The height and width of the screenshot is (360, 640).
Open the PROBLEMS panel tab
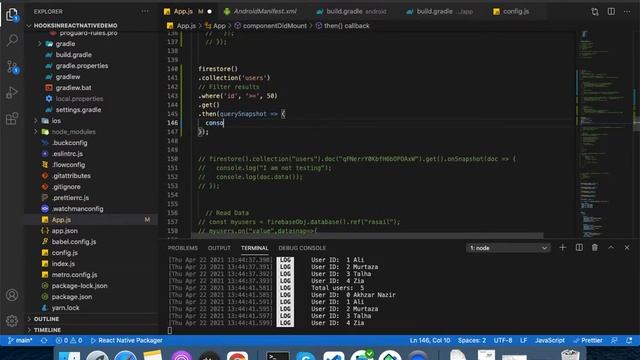pos(182,248)
